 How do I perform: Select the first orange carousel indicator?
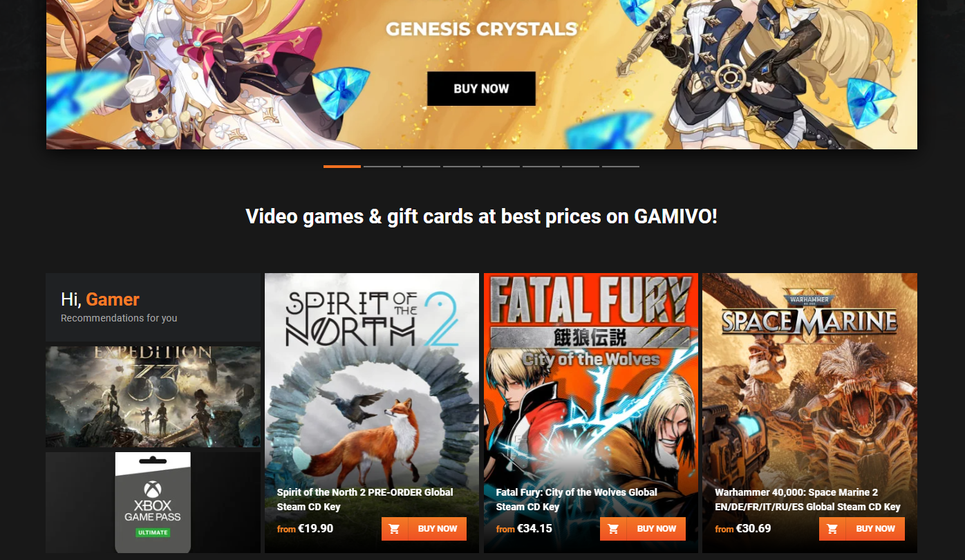[342, 167]
